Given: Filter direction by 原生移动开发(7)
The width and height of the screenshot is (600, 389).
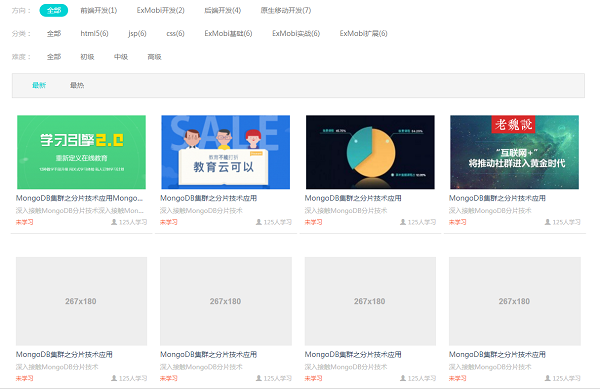Looking at the screenshot, I should point(286,10).
